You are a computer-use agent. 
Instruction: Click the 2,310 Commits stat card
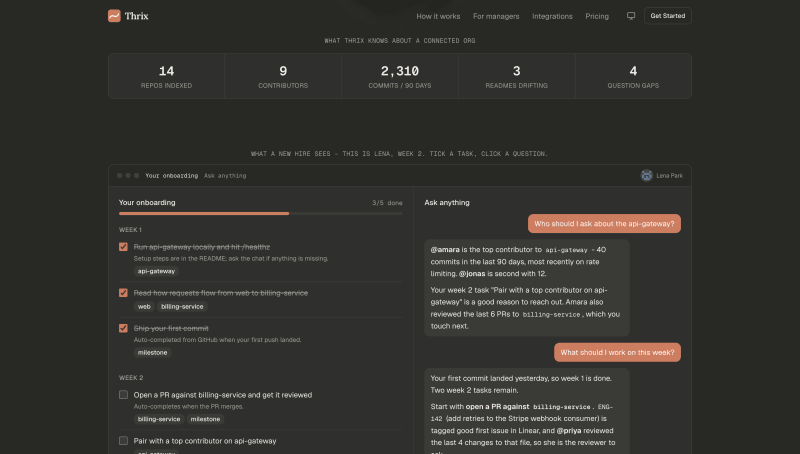pos(400,76)
